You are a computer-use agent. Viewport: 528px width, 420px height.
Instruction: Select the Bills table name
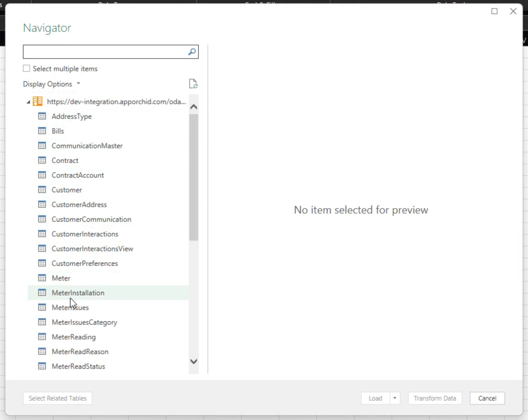[58, 131]
